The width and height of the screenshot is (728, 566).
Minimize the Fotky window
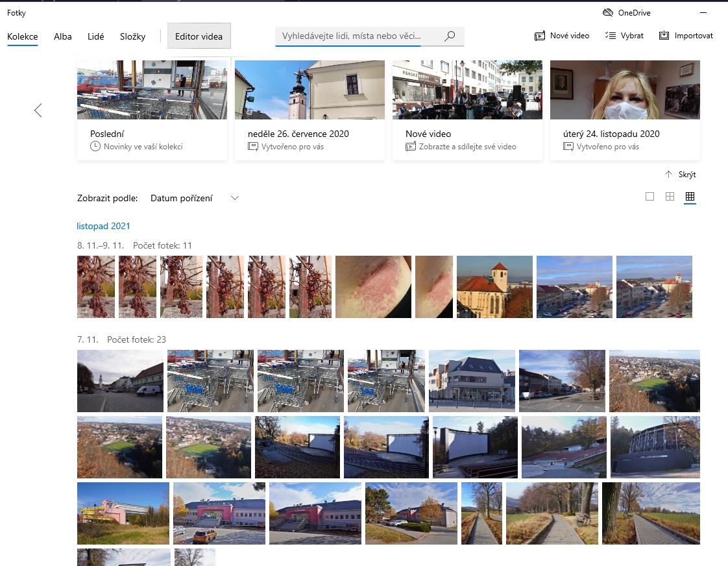(x=703, y=13)
